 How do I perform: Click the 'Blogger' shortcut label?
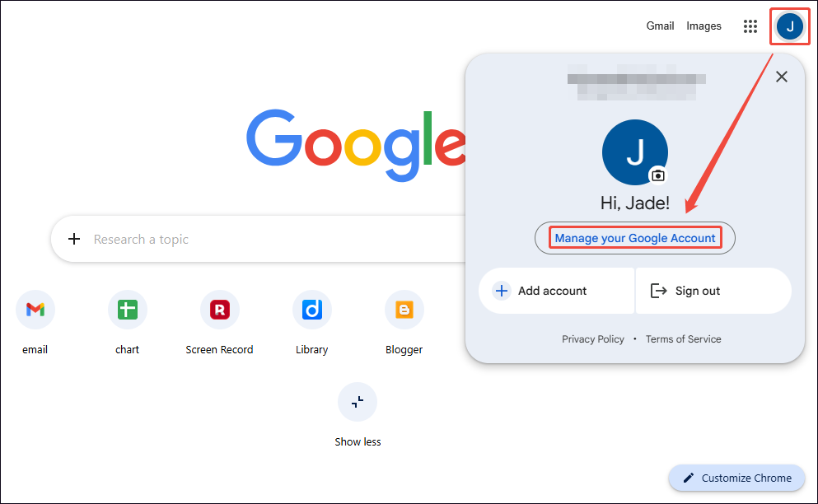point(404,349)
